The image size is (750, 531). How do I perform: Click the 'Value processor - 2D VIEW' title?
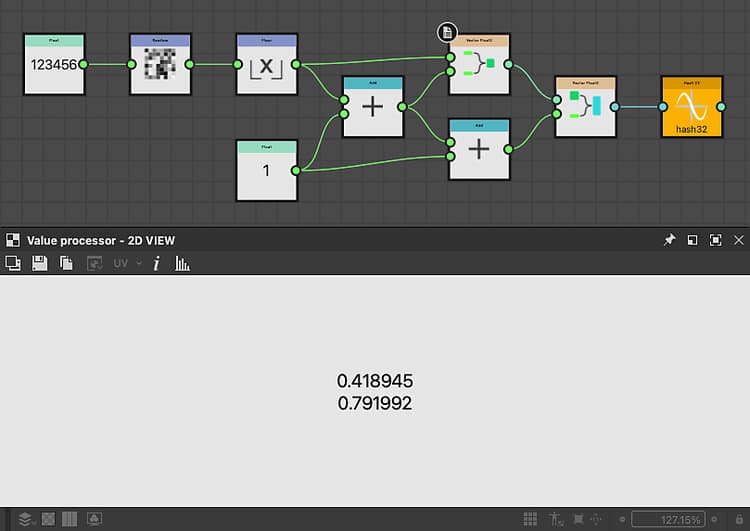[x=101, y=240]
